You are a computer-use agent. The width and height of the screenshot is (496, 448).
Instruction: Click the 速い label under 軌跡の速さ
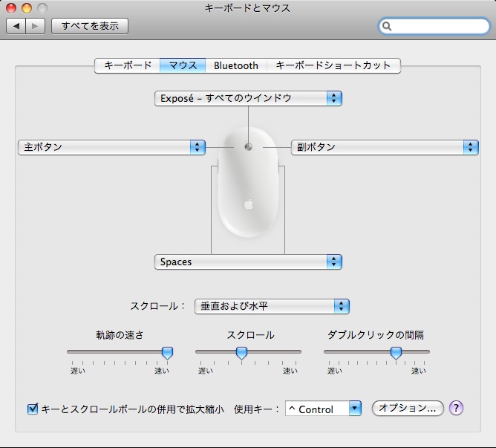162,371
